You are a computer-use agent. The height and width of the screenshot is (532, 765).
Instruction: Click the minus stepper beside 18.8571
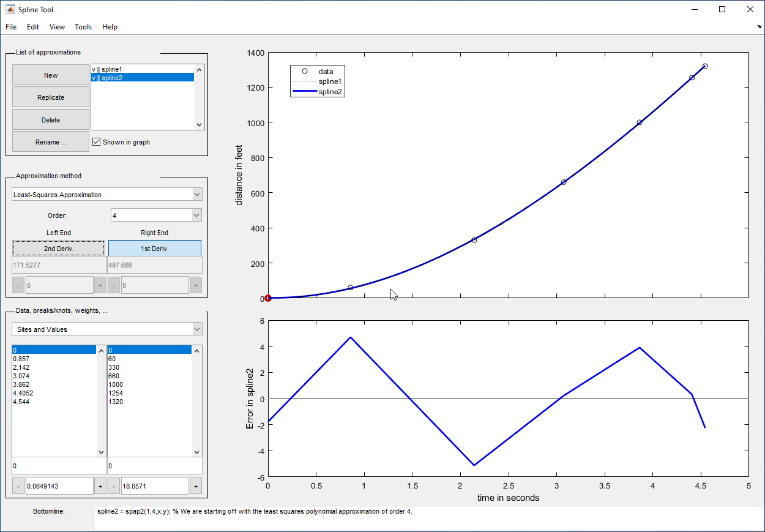[114, 486]
